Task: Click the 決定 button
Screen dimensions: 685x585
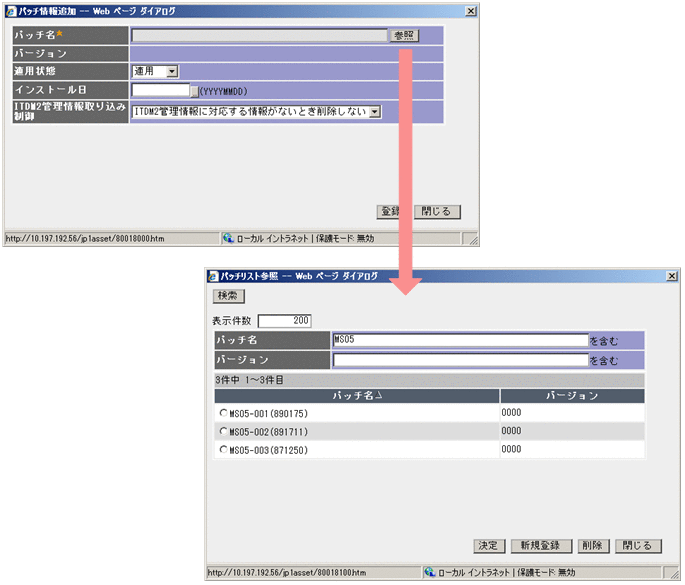Action: pos(489,546)
